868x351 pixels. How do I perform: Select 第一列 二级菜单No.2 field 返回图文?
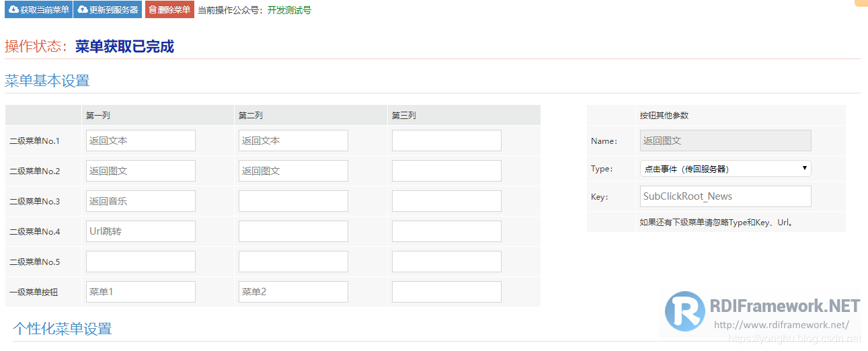point(141,171)
